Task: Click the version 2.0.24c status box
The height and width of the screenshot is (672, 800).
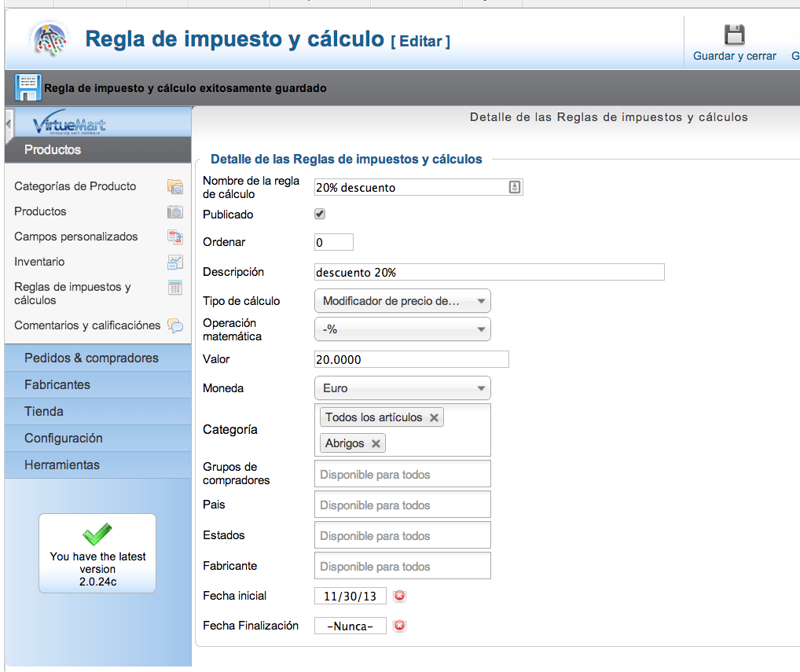Action: [97, 553]
